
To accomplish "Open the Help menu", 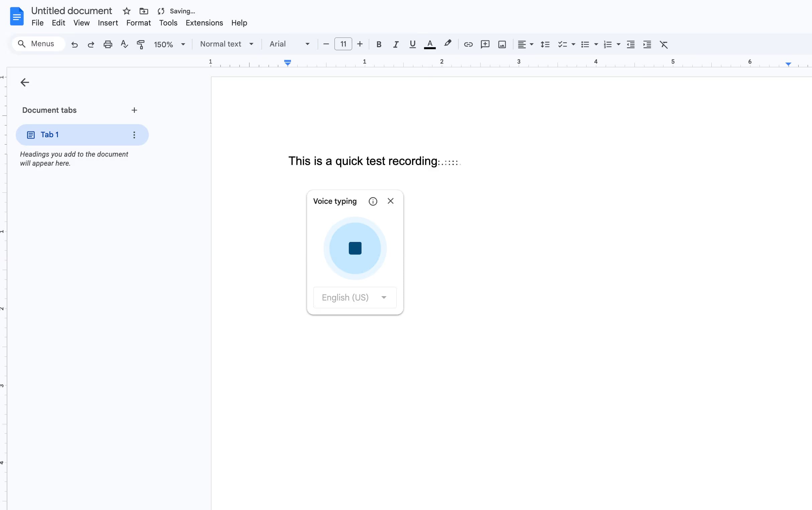I will (239, 23).
